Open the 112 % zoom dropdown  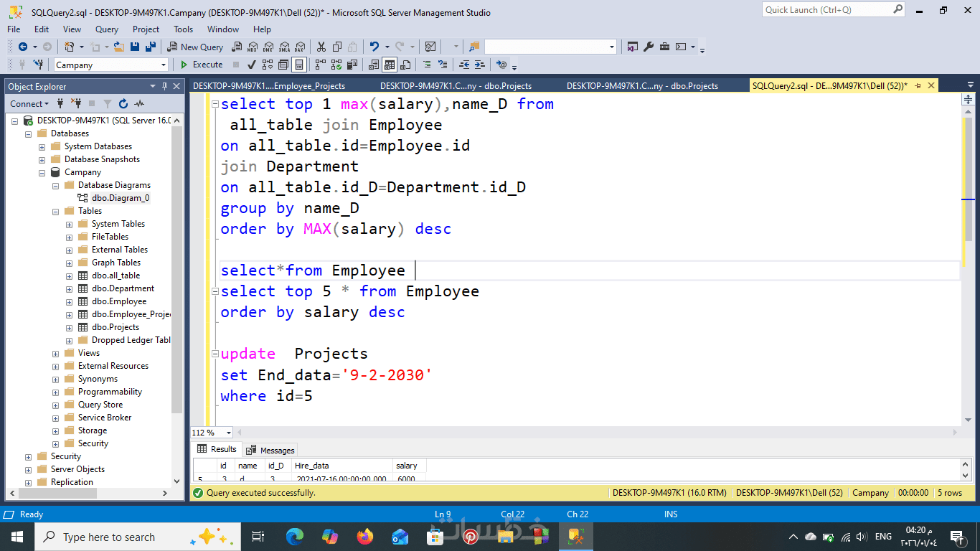(229, 433)
